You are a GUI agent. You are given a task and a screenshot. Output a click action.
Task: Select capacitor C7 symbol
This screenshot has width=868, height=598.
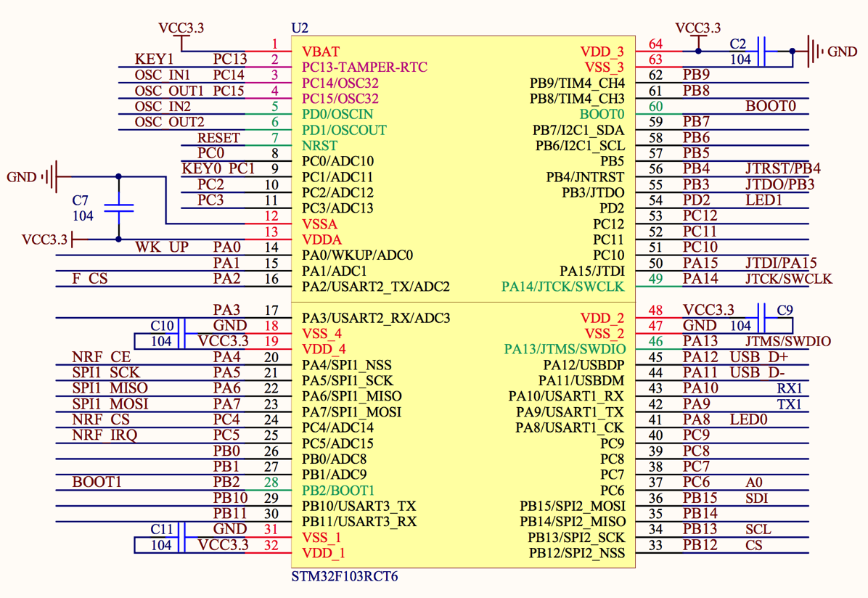coord(118,208)
